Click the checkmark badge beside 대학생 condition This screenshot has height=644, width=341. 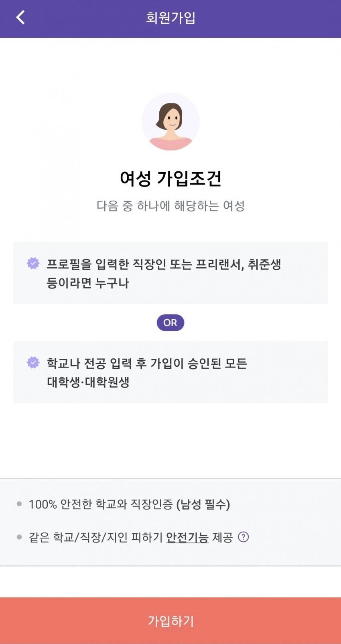[x=33, y=363]
